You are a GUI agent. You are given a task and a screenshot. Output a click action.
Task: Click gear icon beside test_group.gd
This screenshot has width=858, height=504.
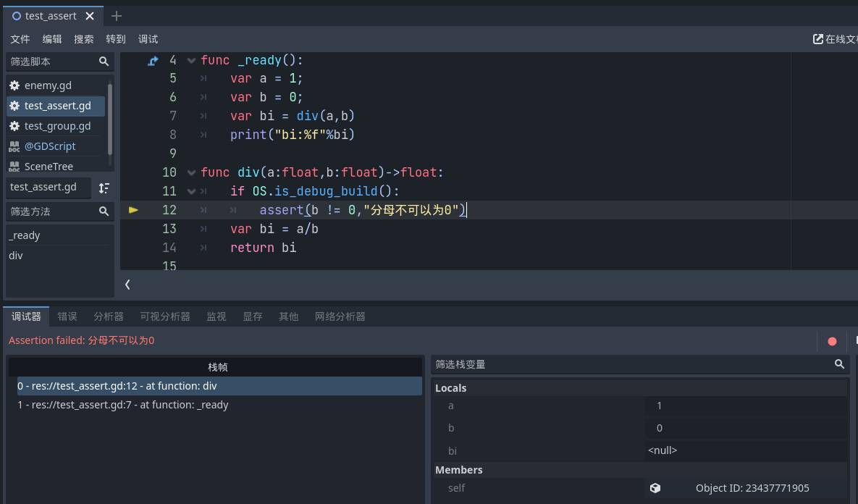pyautogui.click(x=14, y=126)
